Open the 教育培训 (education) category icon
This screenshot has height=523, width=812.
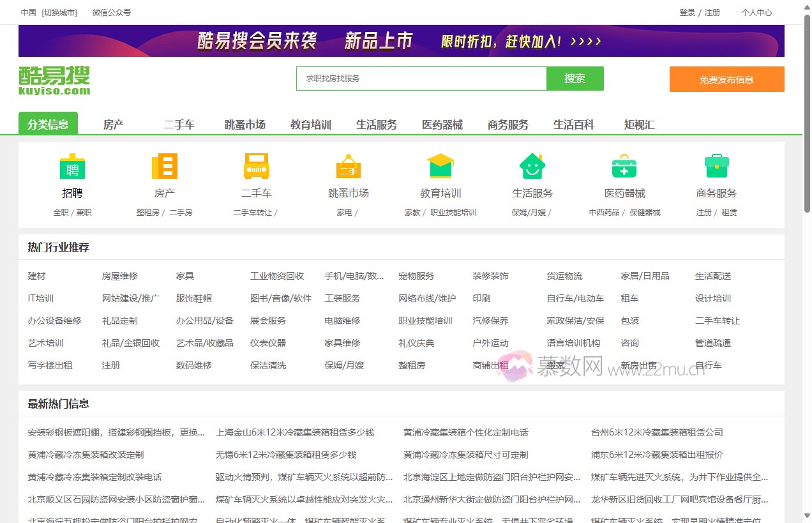[x=440, y=167]
